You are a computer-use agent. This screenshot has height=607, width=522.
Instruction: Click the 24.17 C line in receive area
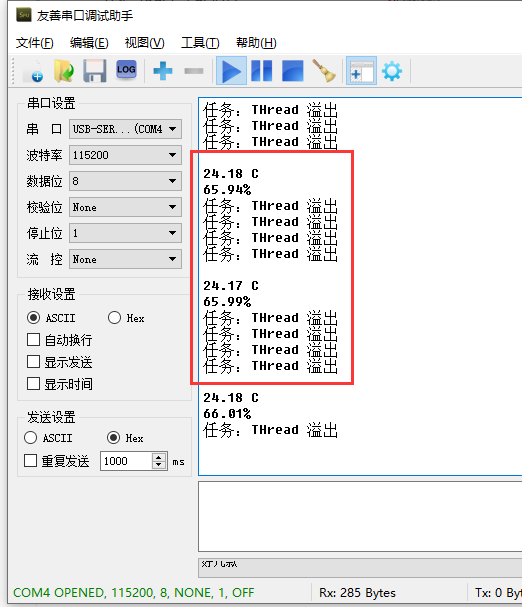click(231, 286)
